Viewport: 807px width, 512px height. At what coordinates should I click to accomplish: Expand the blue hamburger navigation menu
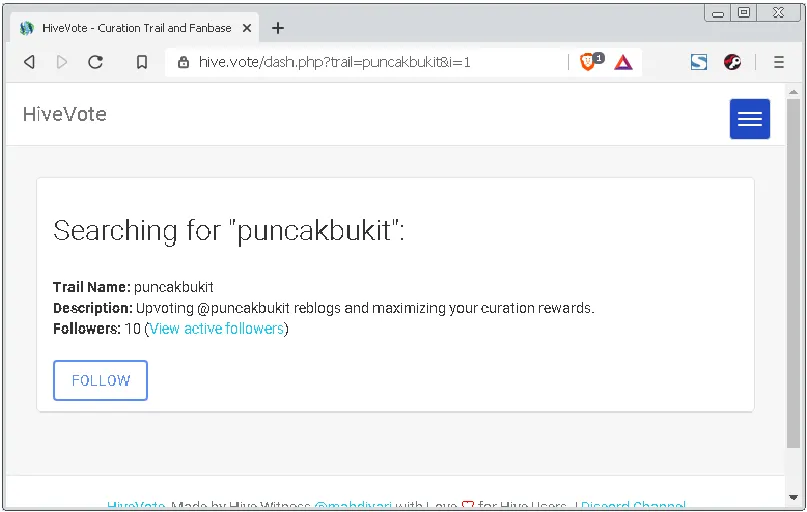pyautogui.click(x=749, y=119)
